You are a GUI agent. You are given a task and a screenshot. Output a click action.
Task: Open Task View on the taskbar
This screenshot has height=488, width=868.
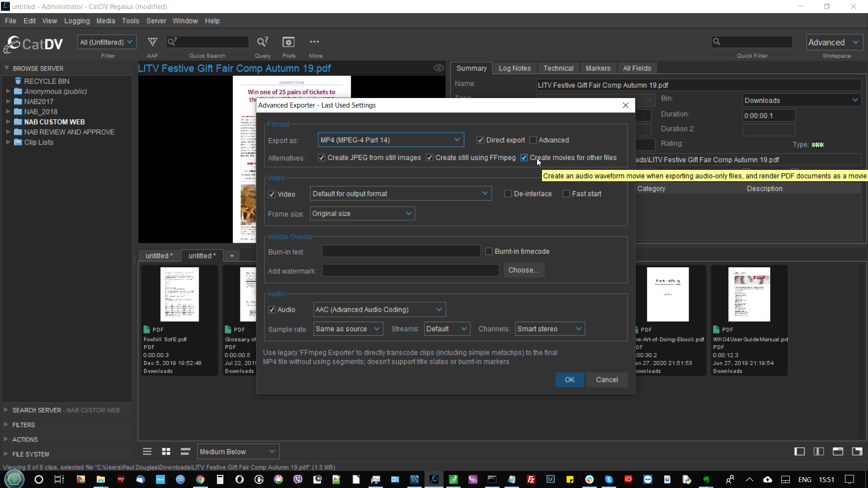[x=59, y=479]
